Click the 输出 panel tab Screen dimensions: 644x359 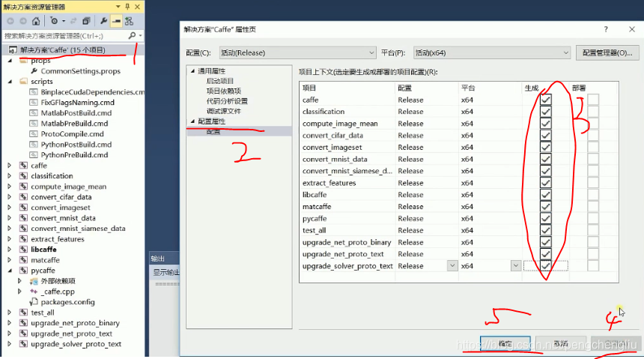pos(158,259)
